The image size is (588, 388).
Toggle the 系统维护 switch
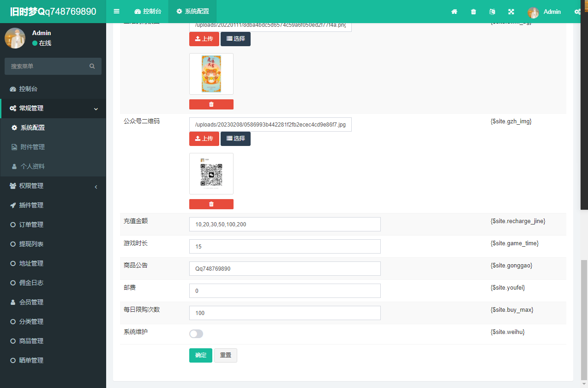point(196,334)
